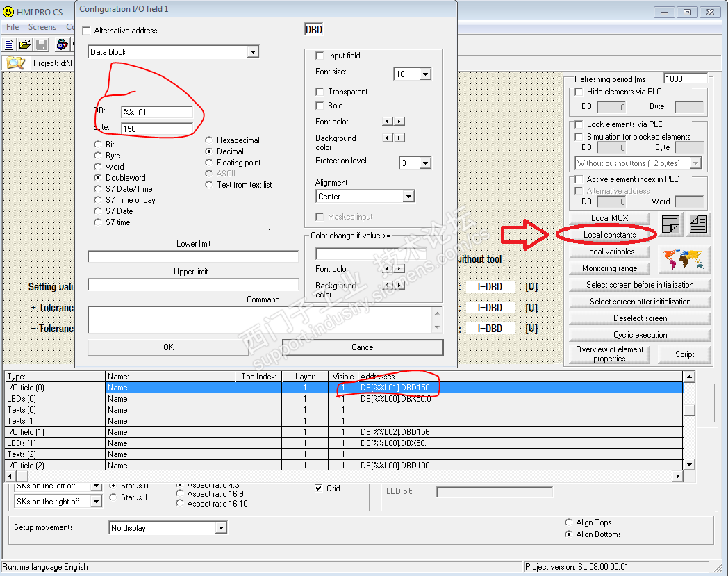Screen dimensions: 728x576
Task: Click the New project toolbar icon
Action: pos(9,44)
